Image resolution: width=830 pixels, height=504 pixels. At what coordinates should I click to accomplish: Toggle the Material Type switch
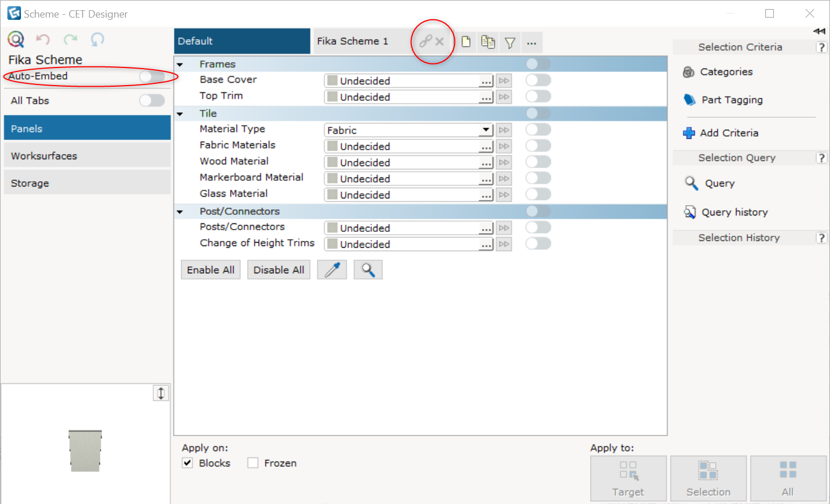tap(538, 129)
